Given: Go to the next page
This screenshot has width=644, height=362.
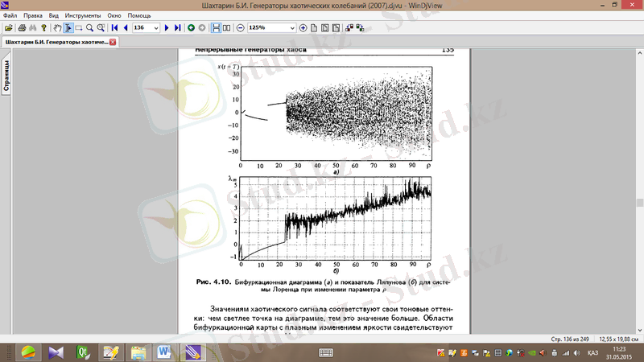Looking at the screenshot, I should pos(167,27).
